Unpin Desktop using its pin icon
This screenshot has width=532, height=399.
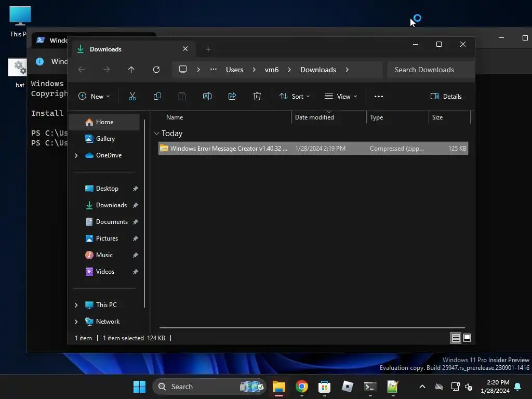click(136, 189)
